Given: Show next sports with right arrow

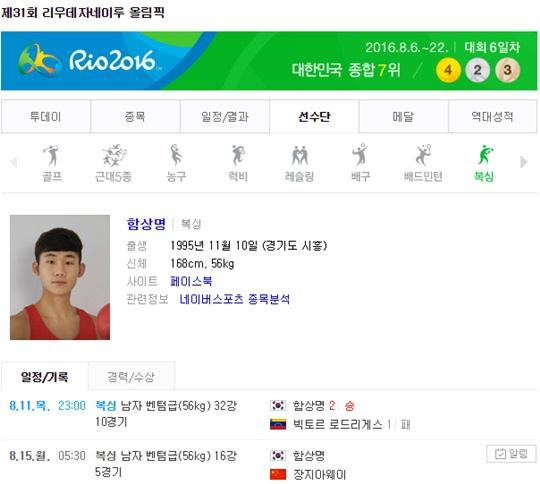Looking at the screenshot, I should (x=523, y=162).
